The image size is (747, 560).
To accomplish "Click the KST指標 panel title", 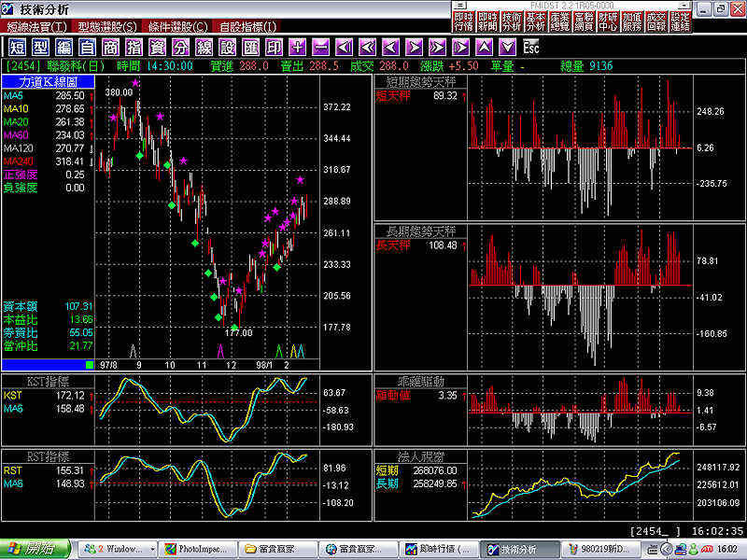I will 49,382.
